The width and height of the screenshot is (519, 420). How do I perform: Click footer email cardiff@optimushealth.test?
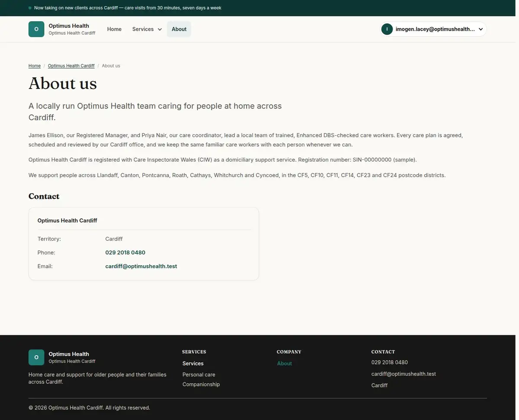[404, 374]
